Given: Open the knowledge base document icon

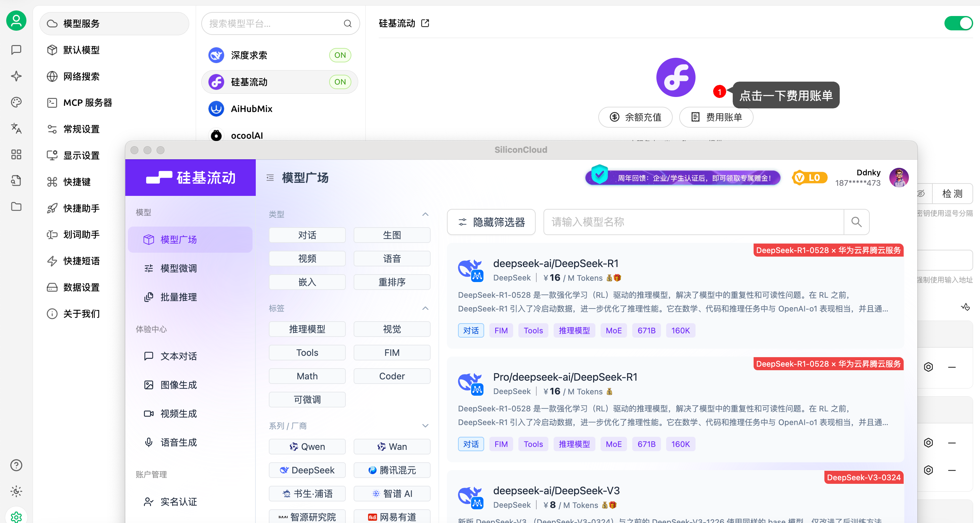Looking at the screenshot, I should pos(16,181).
